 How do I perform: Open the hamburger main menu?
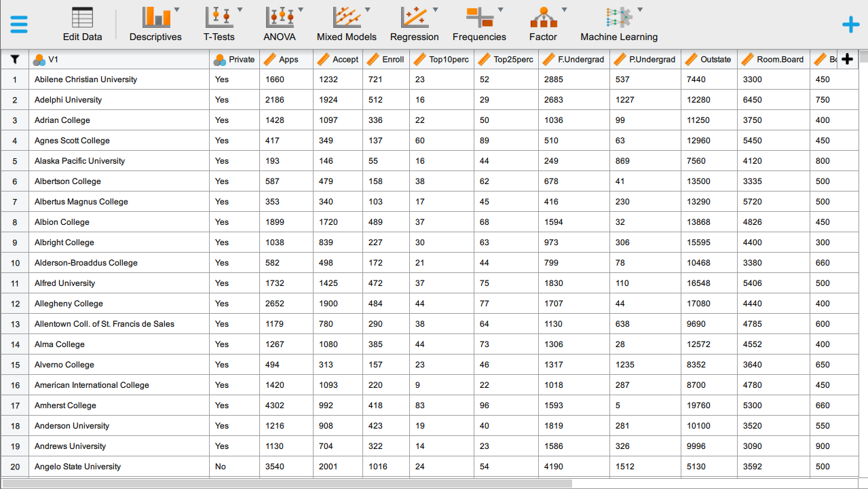click(x=19, y=24)
